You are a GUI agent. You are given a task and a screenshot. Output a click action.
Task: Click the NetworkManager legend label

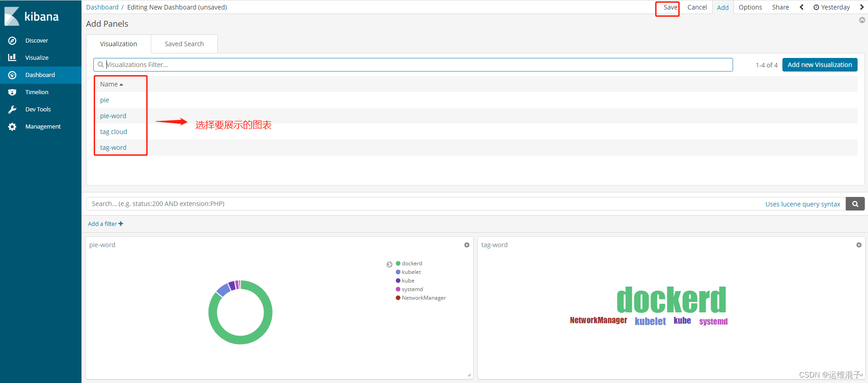pos(424,298)
